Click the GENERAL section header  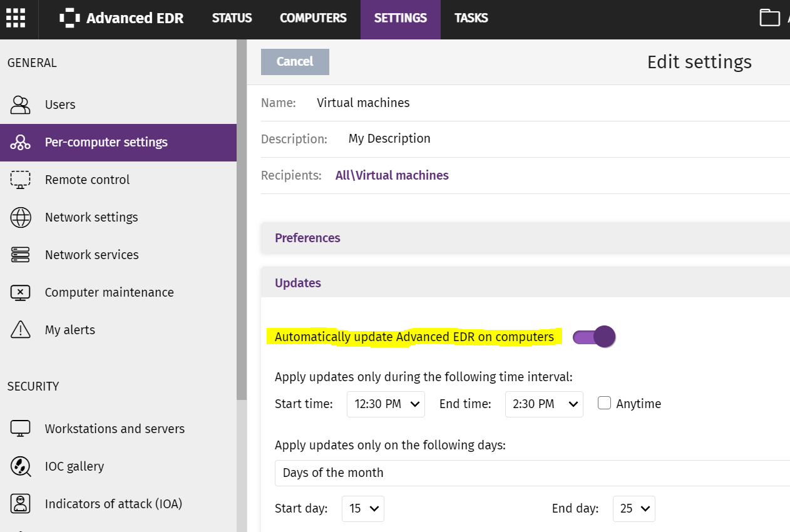click(x=32, y=63)
